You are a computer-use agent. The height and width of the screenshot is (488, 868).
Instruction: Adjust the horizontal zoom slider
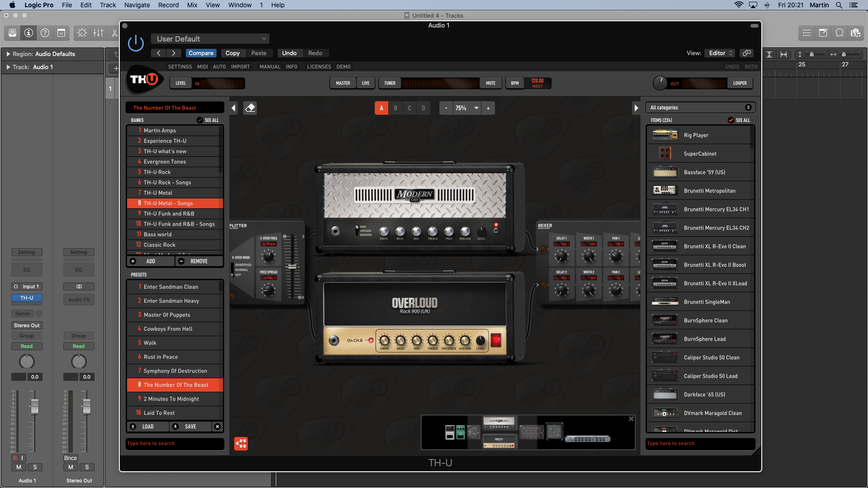[x=844, y=54]
